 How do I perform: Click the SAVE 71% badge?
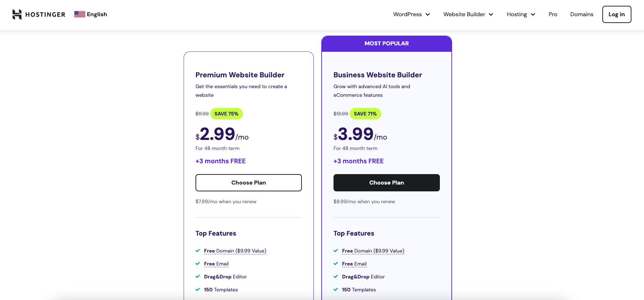click(x=365, y=114)
